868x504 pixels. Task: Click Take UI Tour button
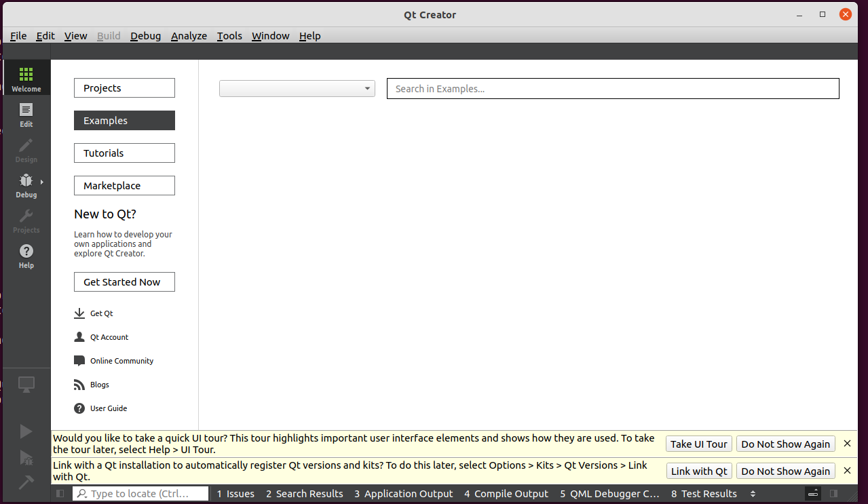698,444
